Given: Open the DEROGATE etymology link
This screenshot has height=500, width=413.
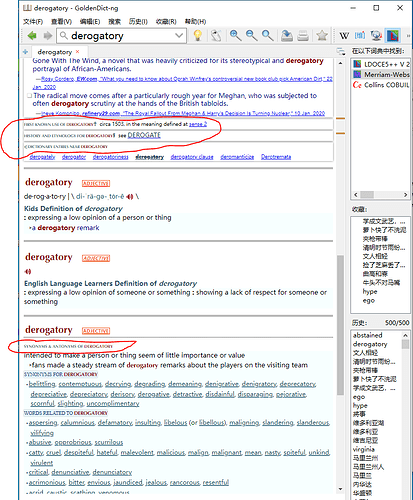Looking at the screenshot, I should coord(144,135).
